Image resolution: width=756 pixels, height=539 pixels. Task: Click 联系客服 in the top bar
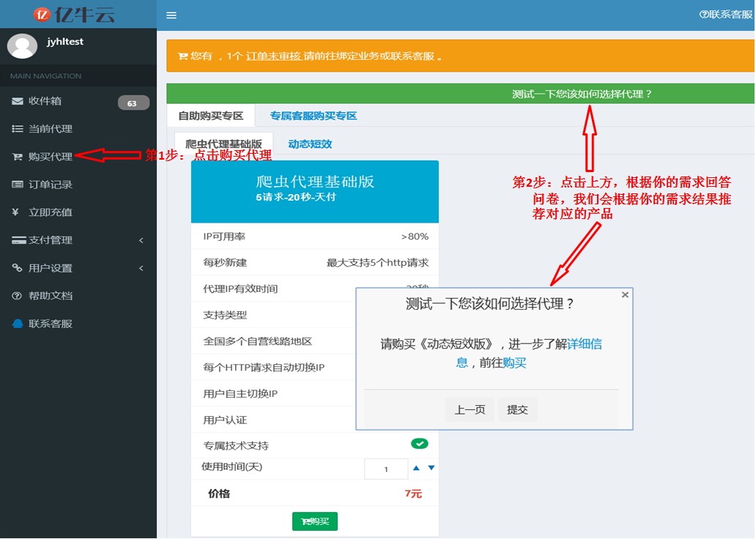point(726,15)
